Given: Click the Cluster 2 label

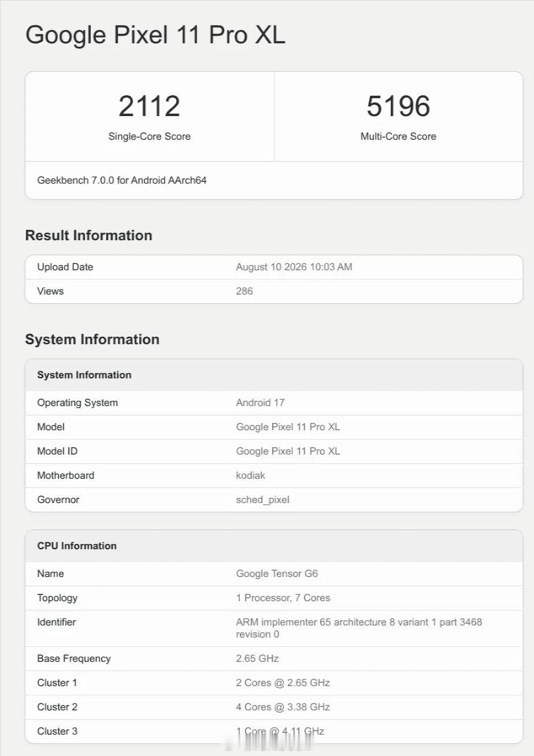Looking at the screenshot, I should click(x=57, y=707).
